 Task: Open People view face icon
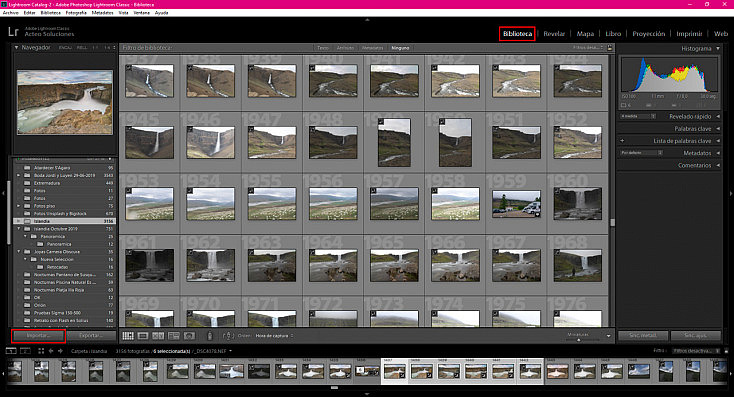tap(189, 336)
